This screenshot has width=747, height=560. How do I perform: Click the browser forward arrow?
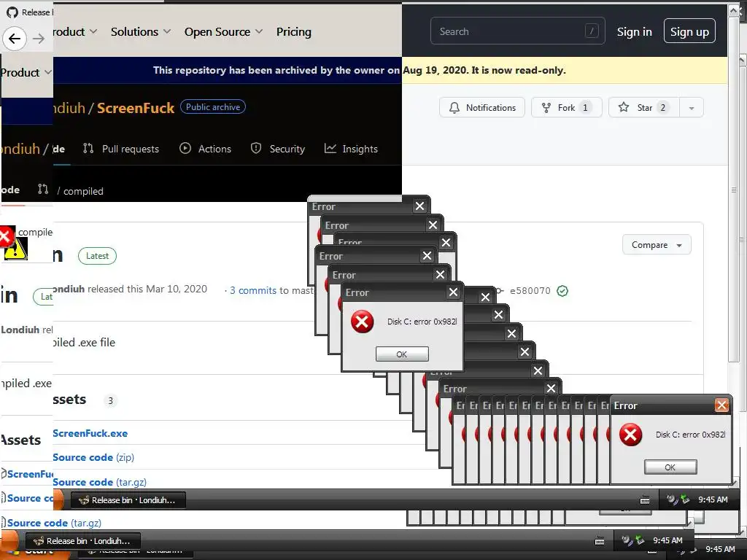pos(39,39)
